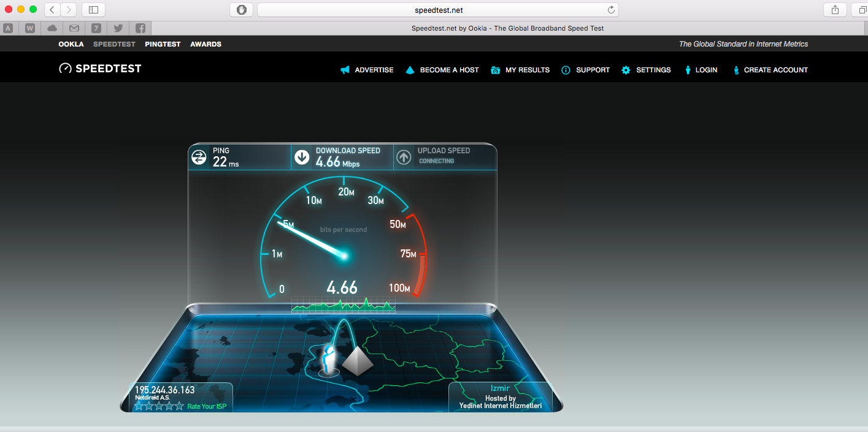
Task: Open BECOME A HOST
Action: [x=449, y=70]
